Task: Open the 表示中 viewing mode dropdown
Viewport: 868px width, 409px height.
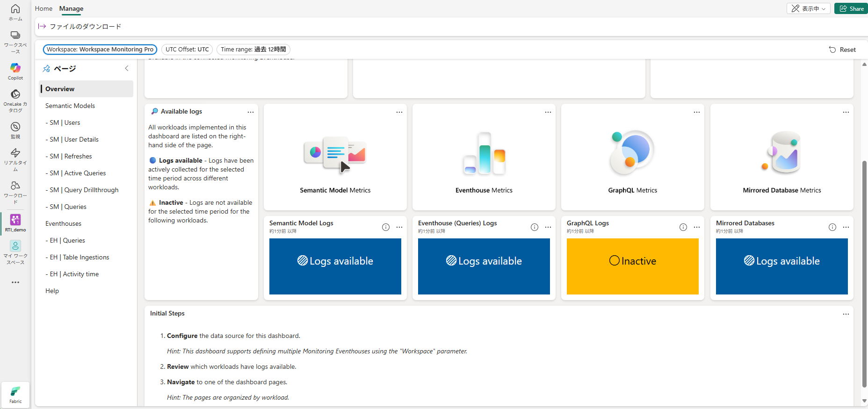Action: (x=809, y=8)
